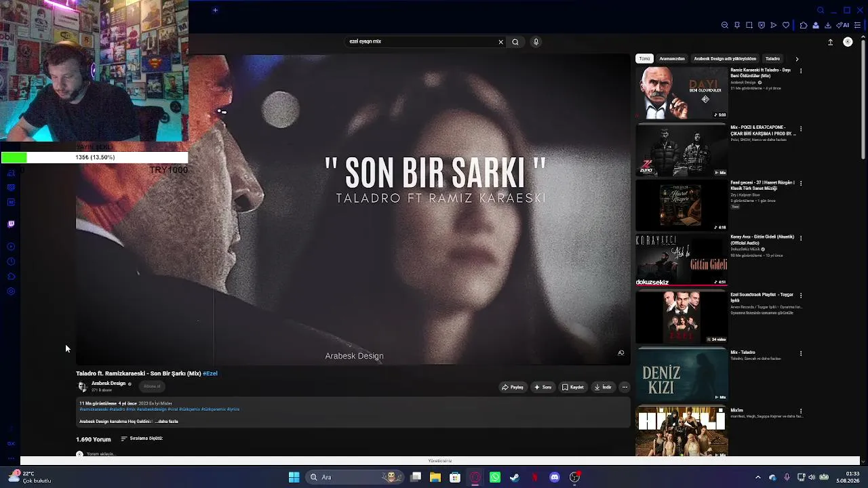
Task: Open the 'Deniz Kızı' Mix - Taladro thumbnail
Action: tap(682, 374)
